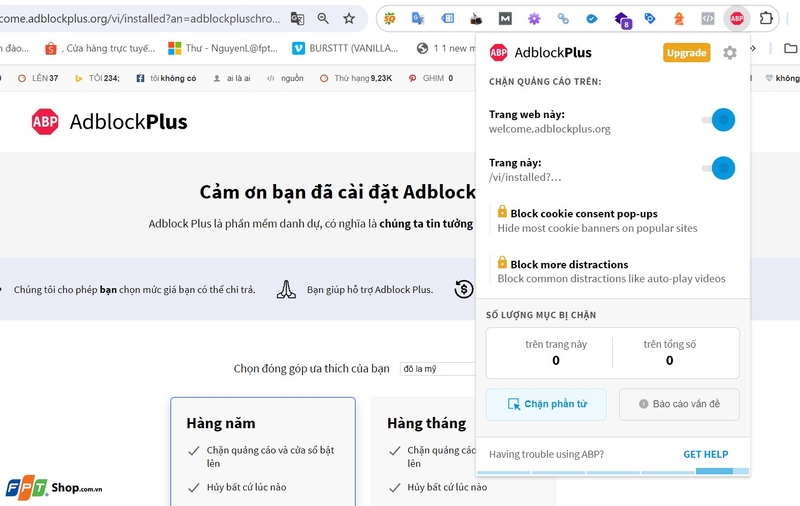Click the highlighted progress segment at popup bottom
This screenshot has height=506, width=800.
714,471
